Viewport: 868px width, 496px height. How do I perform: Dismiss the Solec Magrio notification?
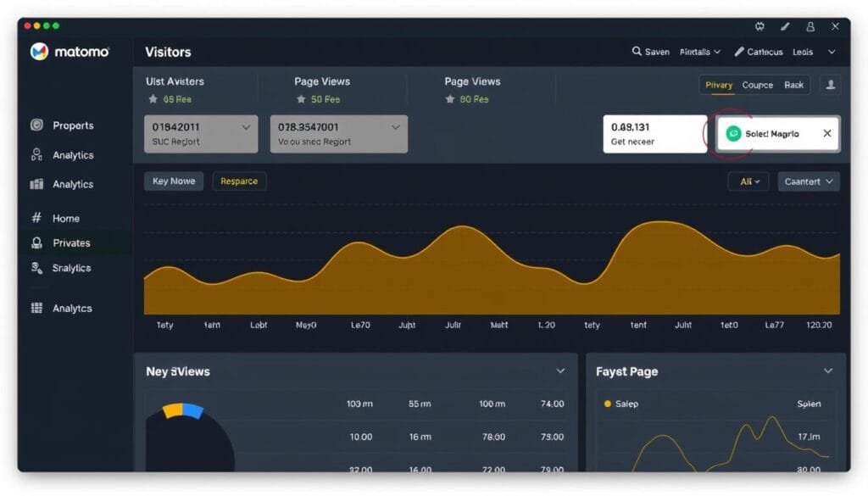827,134
